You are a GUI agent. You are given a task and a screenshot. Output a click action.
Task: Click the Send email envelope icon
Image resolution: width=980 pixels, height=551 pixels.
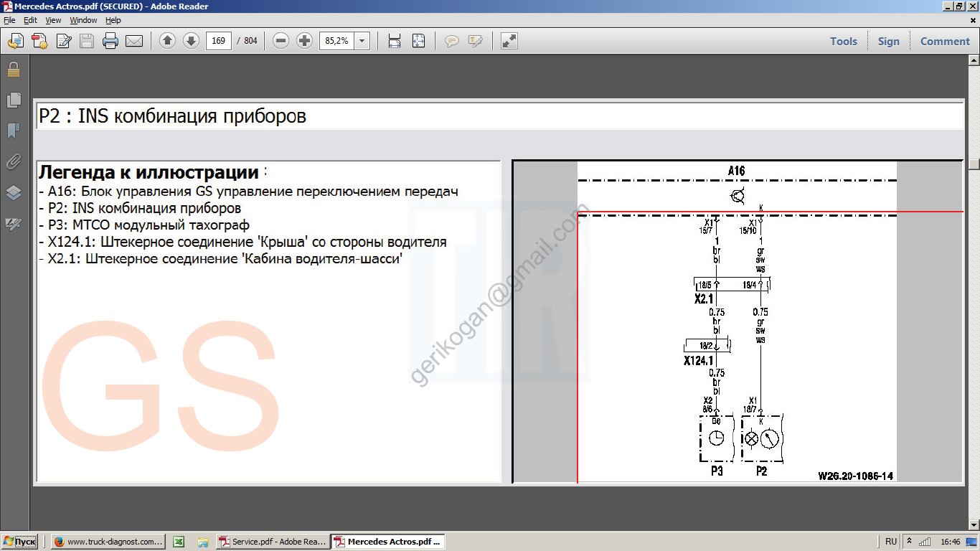[x=134, y=41]
